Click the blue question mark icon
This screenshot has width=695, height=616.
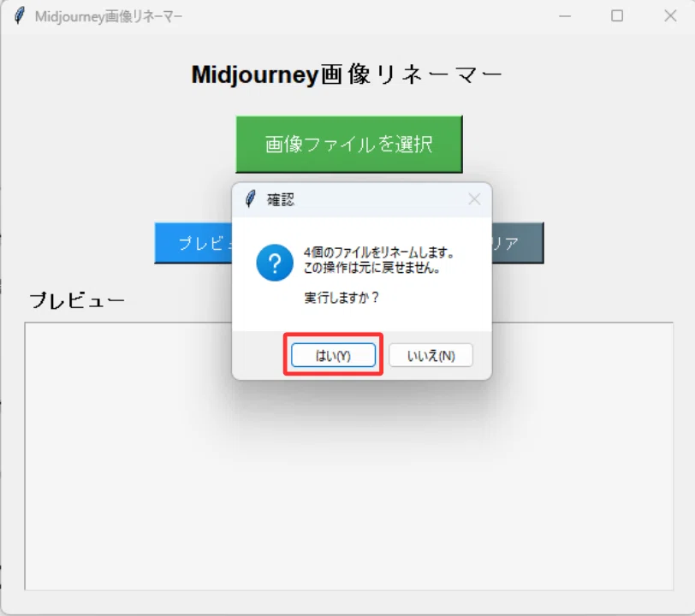click(275, 263)
